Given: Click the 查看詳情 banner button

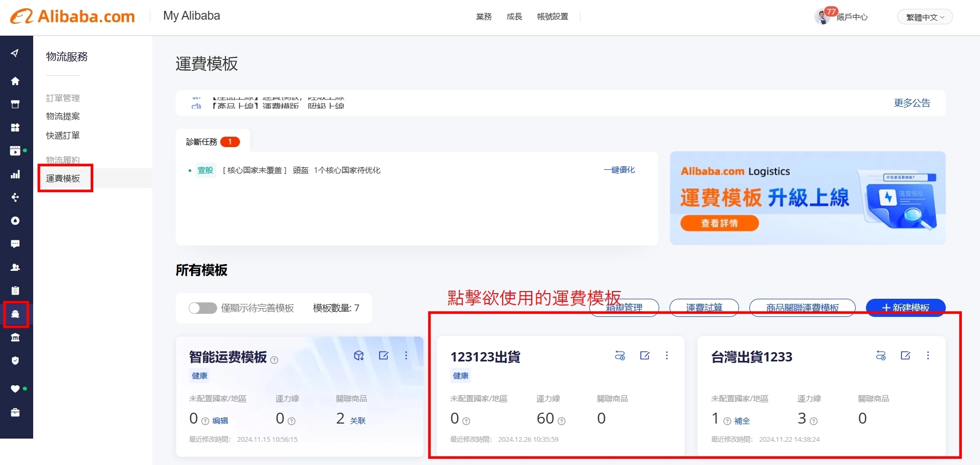Looking at the screenshot, I should 719,223.
